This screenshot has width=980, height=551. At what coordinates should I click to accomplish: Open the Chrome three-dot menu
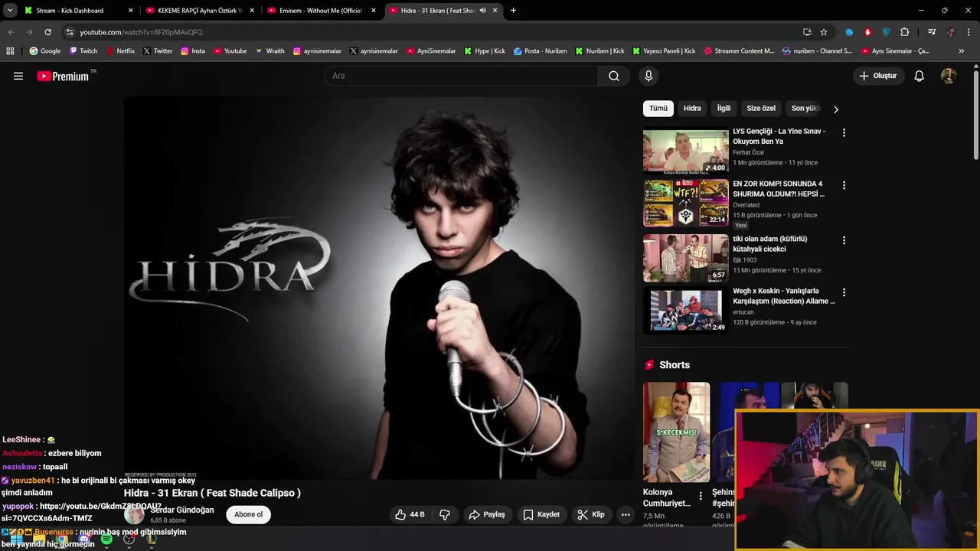click(969, 32)
